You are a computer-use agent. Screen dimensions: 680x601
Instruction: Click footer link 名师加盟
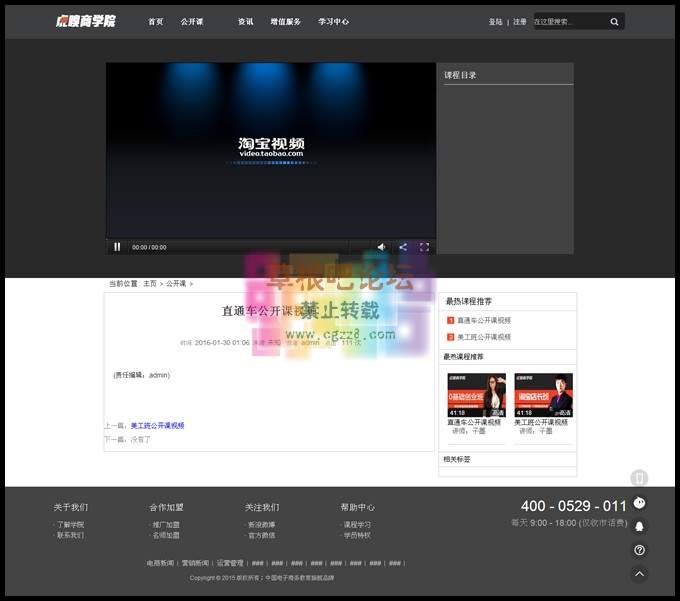click(166, 535)
